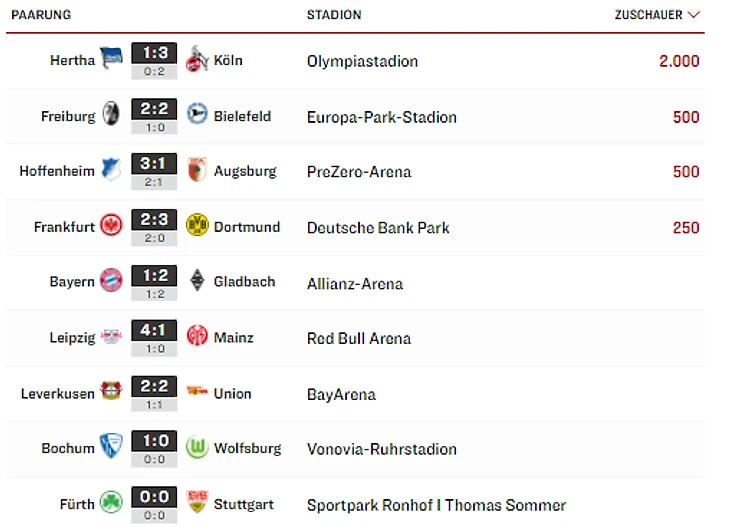
Task: Open the Bielefeld team page
Action: click(x=242, y=116)
